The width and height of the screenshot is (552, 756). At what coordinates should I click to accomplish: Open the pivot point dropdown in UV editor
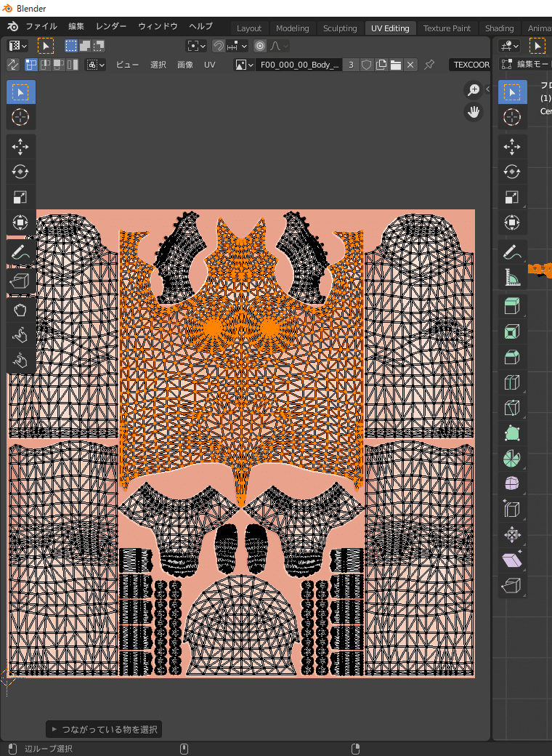tap(197, 46)
